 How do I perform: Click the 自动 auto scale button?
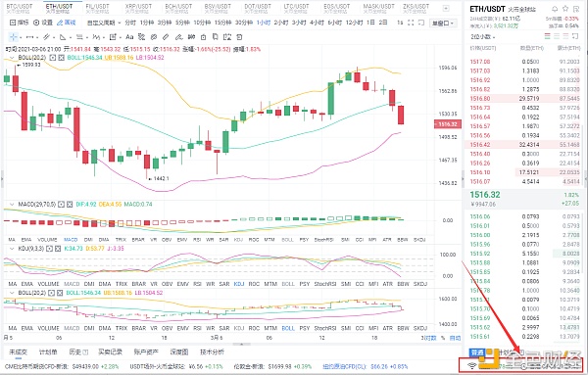455,338
